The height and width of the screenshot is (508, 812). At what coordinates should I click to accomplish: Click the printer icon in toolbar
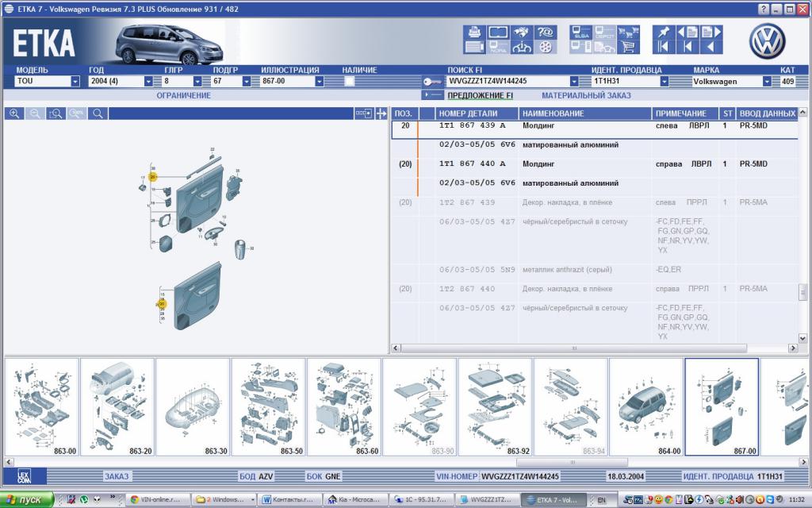coord(474,32)
